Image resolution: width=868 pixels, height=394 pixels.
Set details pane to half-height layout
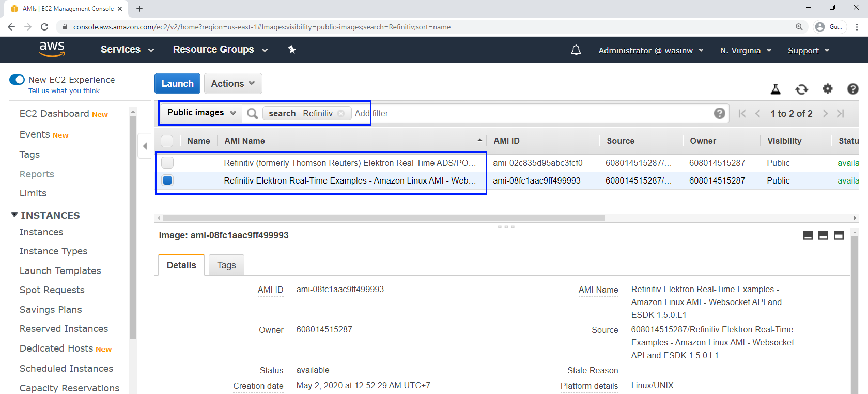pyautogui.click(x=824, y=235)
